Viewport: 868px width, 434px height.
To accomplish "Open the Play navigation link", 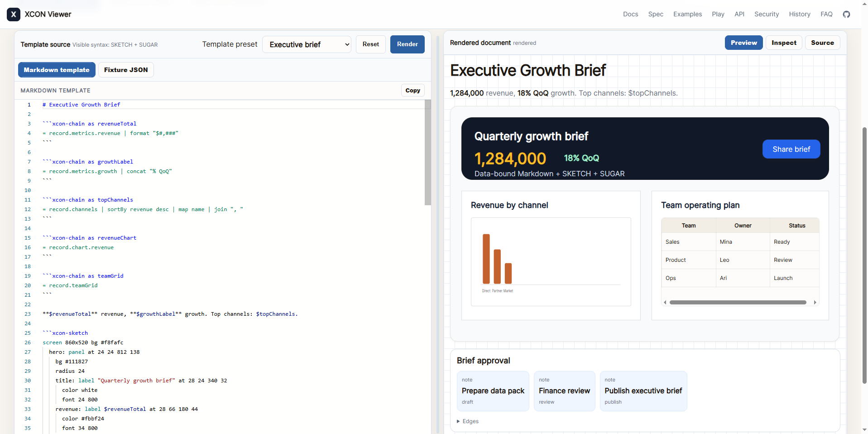I will coord(718,14).
